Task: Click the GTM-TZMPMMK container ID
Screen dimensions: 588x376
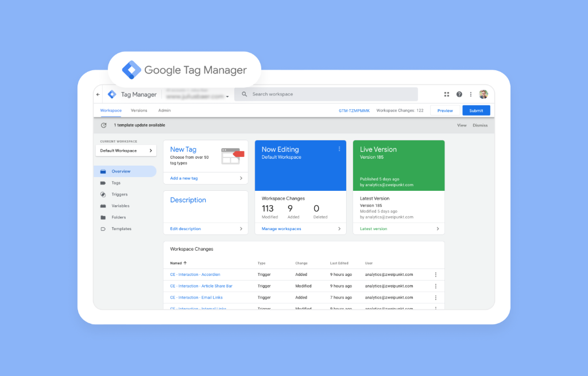Action: pyautogui.click(x=354, y=110)
